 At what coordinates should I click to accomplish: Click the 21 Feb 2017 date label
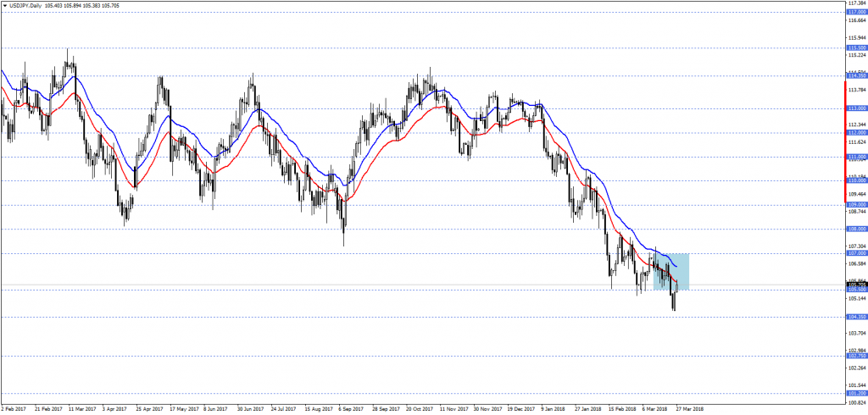pyautogui.click(x=47, y=410)
